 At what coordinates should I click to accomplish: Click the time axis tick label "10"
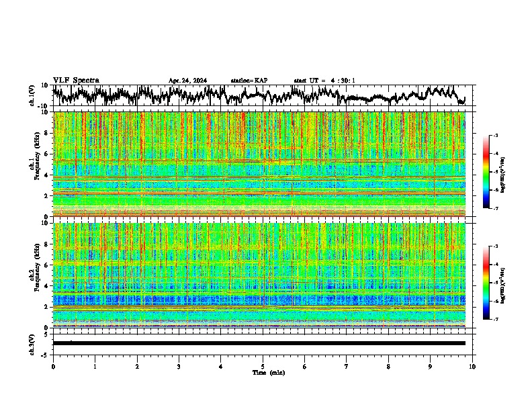pyautogui.click(x=472, y=367)
